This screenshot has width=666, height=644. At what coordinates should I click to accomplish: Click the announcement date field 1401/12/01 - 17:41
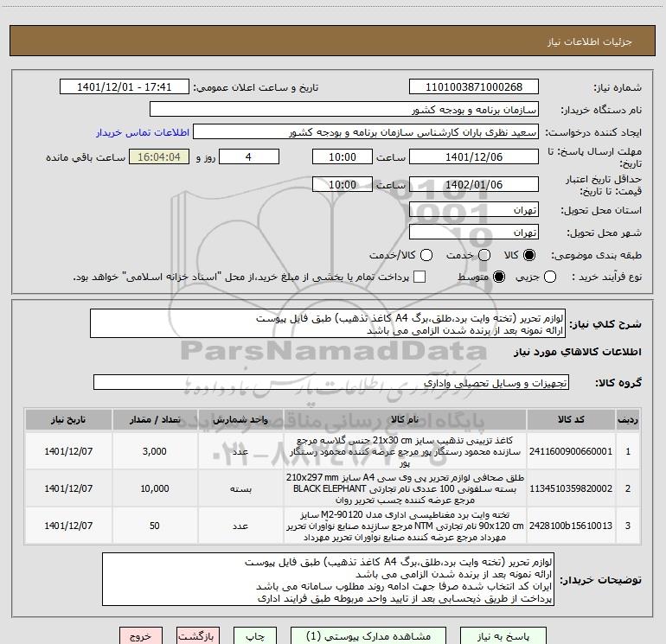(x=124, y=86)
